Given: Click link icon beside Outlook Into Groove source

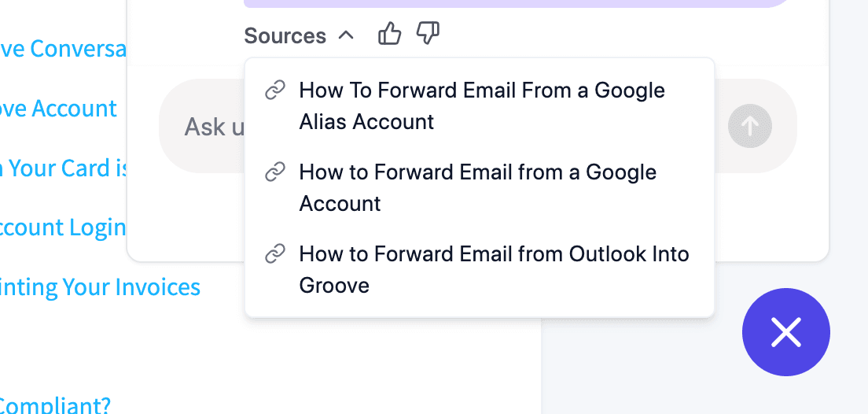Looking at the screenshot, I should [274, 254].
